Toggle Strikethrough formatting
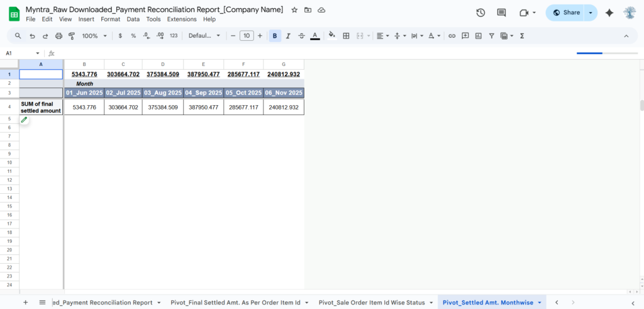644x309 pixels. click(301, 36)
